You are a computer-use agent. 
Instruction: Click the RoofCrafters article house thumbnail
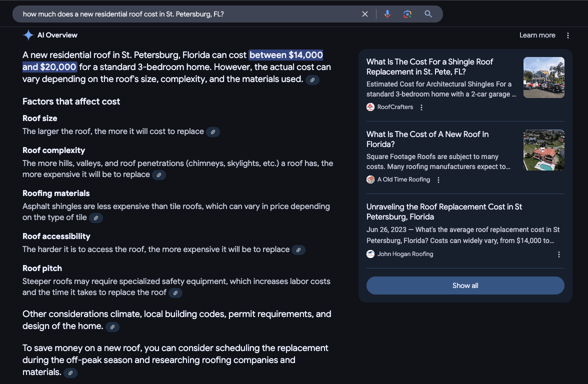[543, 77]
